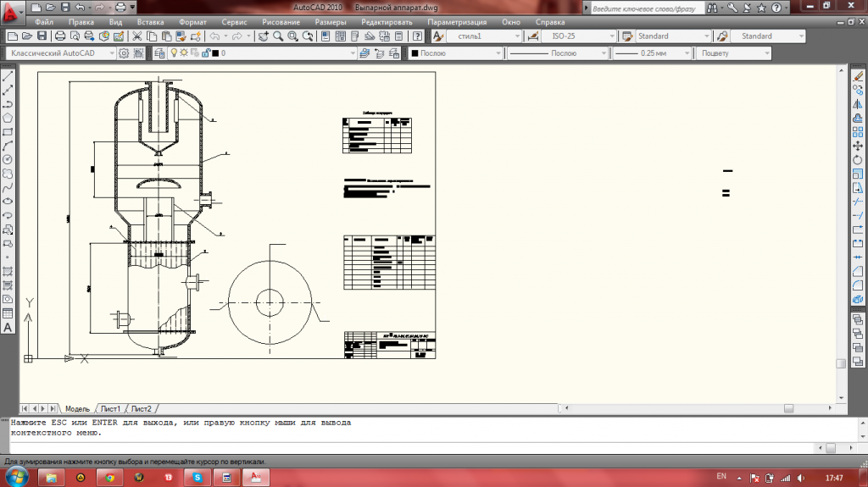Insert a Table from Draw toolbar
The height and width of the screenshot is (487, 868).
pos(8,313)
